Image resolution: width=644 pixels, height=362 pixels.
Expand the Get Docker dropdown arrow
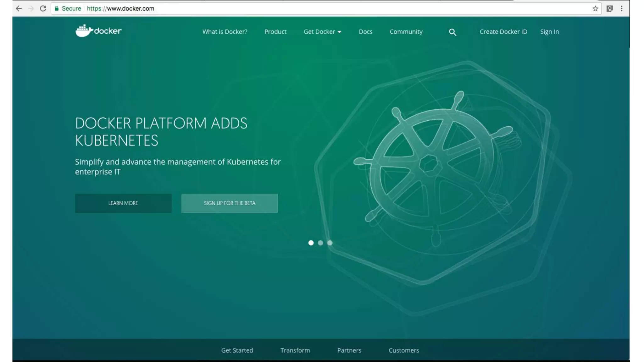tap(339, 32)
